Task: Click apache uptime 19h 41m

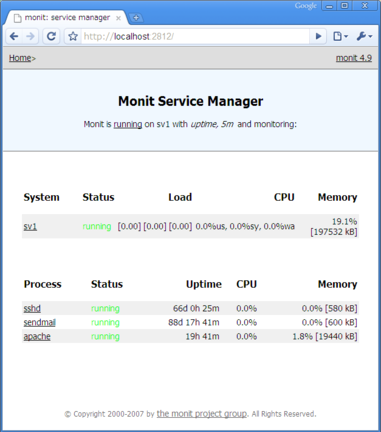Action: pyautogui.click(x=202, y=336)
